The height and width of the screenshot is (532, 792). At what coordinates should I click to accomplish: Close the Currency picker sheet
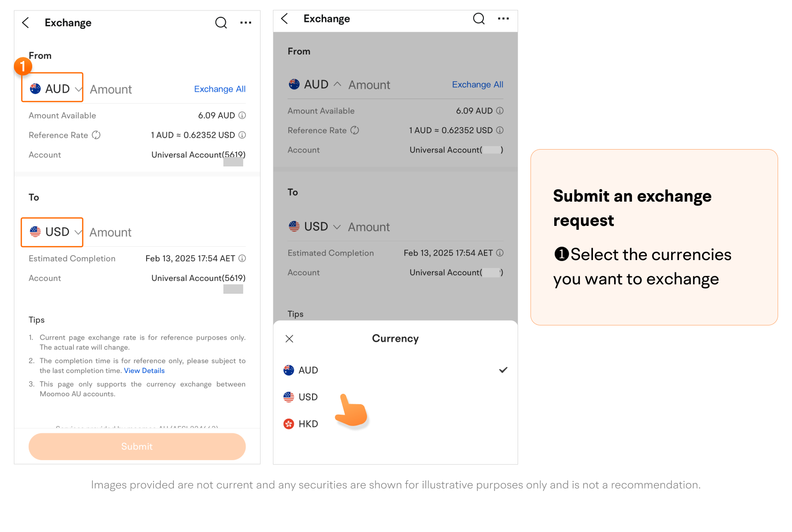(290, 339)
